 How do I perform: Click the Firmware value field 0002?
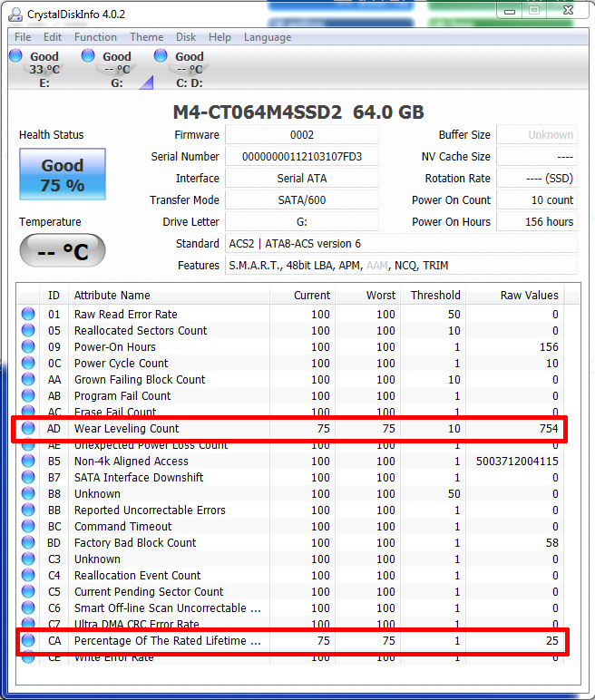302,135
